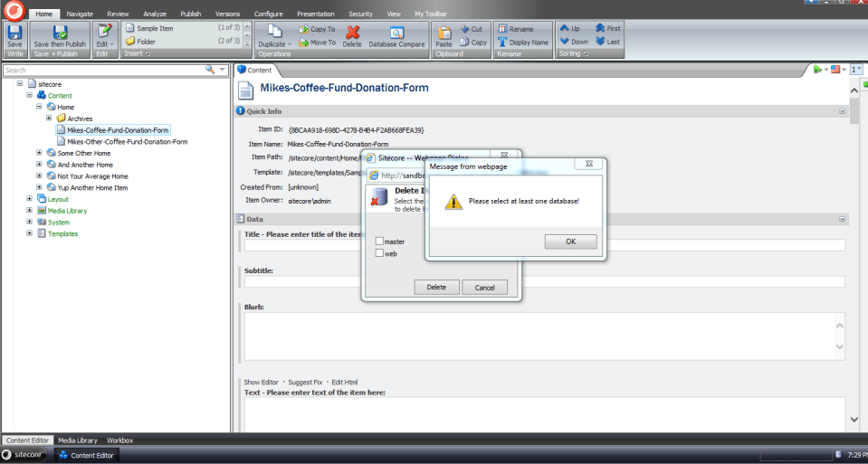The height and width of the screenshot is (464, 868).
Task: Click the Cut scissors icon
Action: point(465,29)
